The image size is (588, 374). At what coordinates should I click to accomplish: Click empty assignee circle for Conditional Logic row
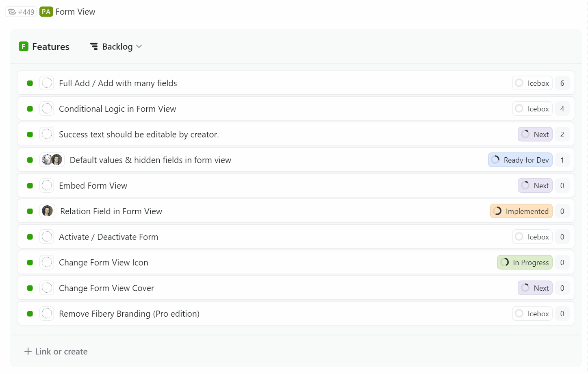pos(47,109)
